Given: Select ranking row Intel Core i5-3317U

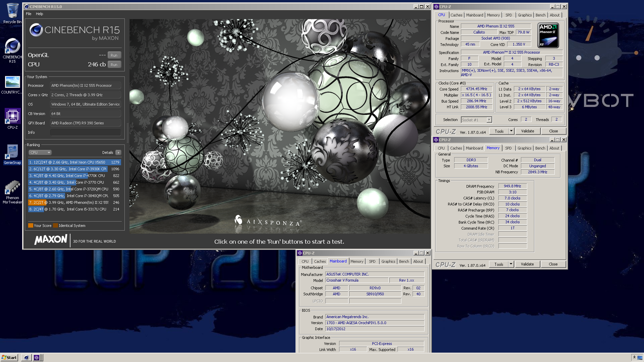Looking at the screenshot, I should coord(74,209).
